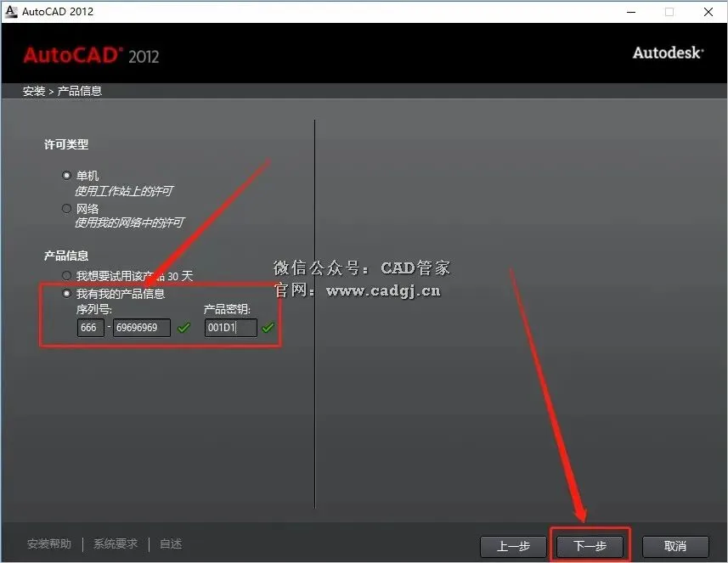Select the 单机 standalone license radio button
The height and width of the screenshot is (563, 728).
66,176
